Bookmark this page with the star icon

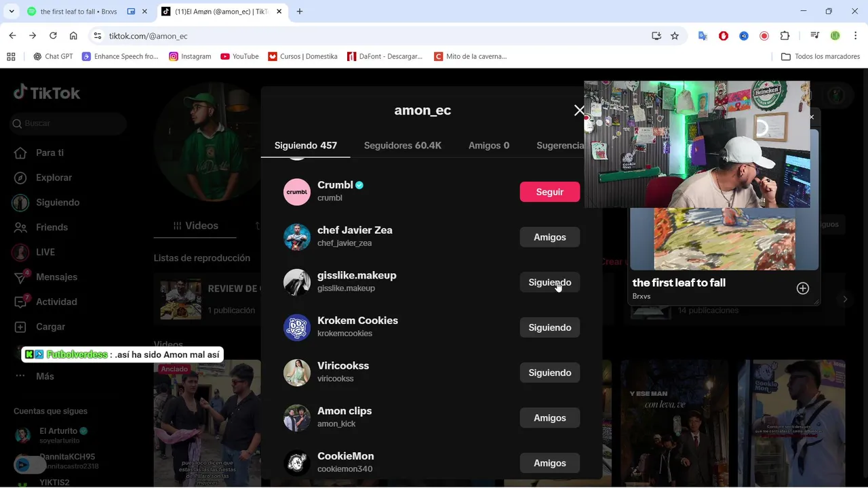tap(675, 36)
